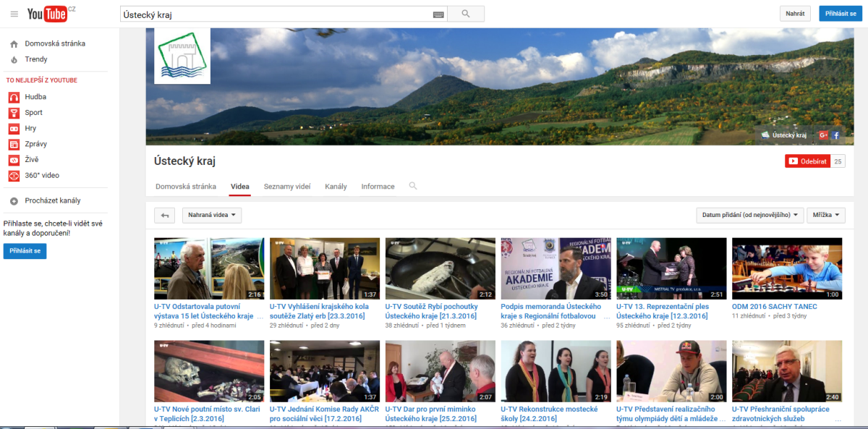Click the TO NEJLEPŠÍ Z YOUTUBE heading link
The width and height of the screenshot is (868, 429).
[x=42, y=80]
